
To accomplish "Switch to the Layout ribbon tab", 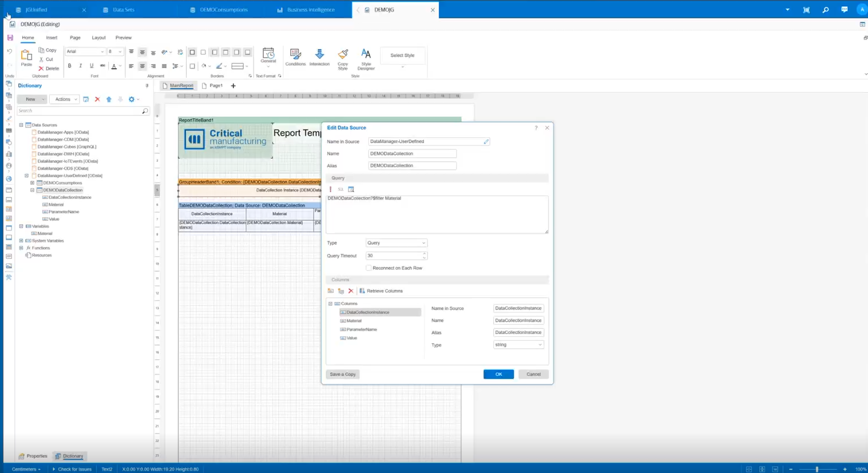I will coord(98,38).
